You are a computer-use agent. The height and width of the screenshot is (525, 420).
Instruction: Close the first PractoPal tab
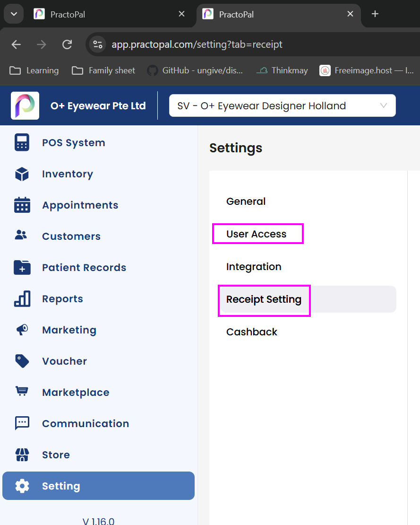coord(181,14)
